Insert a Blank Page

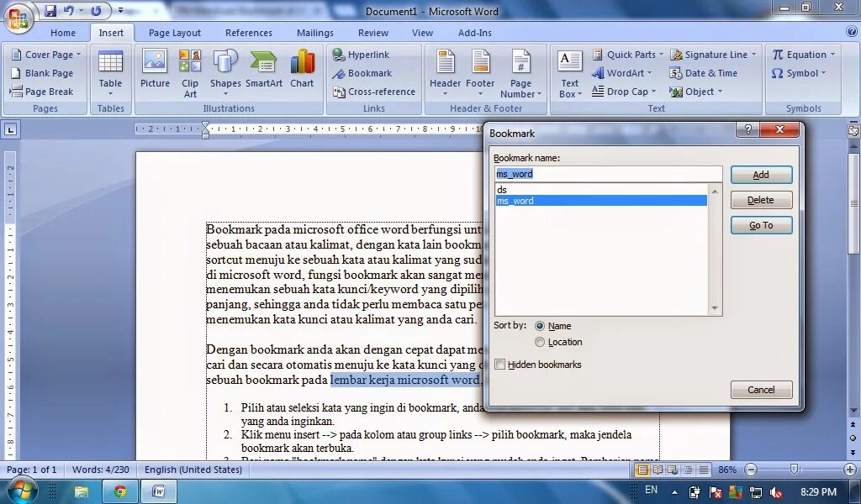(42, 73)
